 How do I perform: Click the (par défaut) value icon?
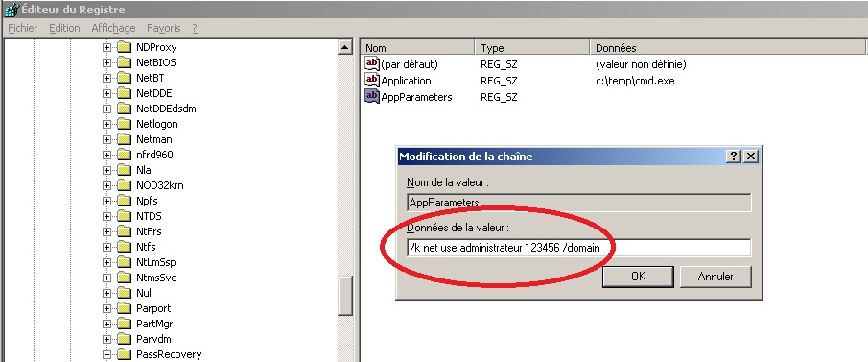[371, 64]
